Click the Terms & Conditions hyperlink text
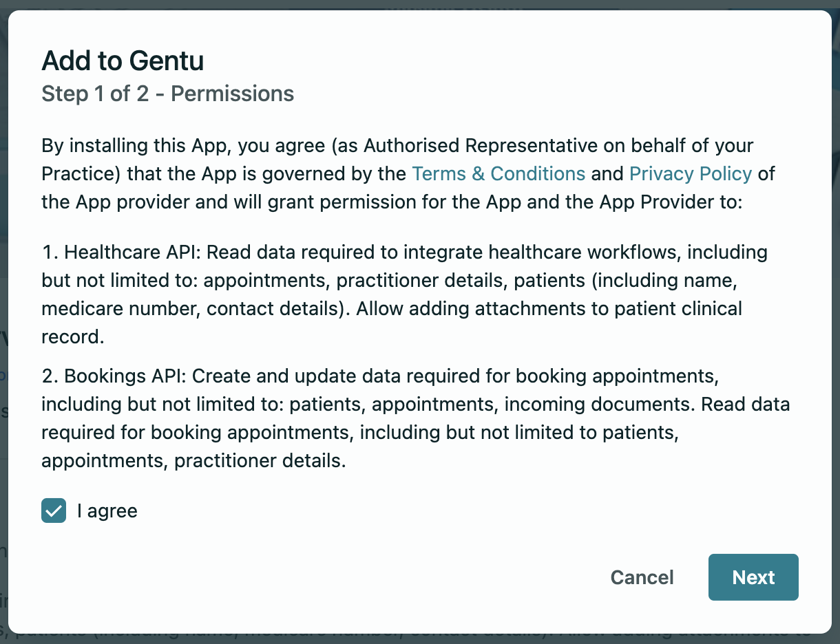 (x=498, y=173)
